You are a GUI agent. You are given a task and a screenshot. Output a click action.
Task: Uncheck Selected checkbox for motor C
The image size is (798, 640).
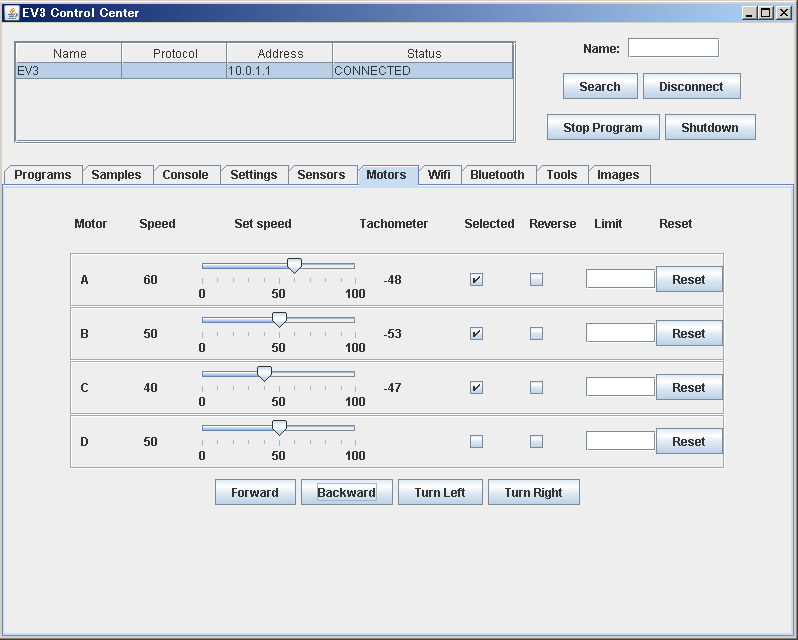(476, 387)
